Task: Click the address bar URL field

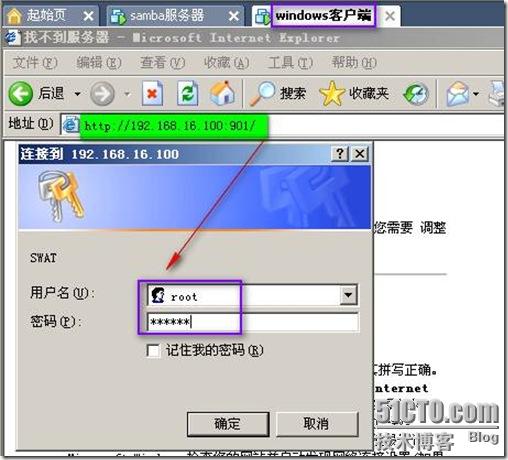Action: point(283,125)
